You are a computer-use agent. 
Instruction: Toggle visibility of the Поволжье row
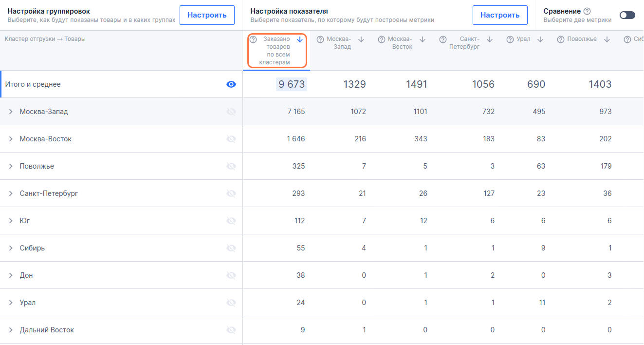tap(231, 166)
